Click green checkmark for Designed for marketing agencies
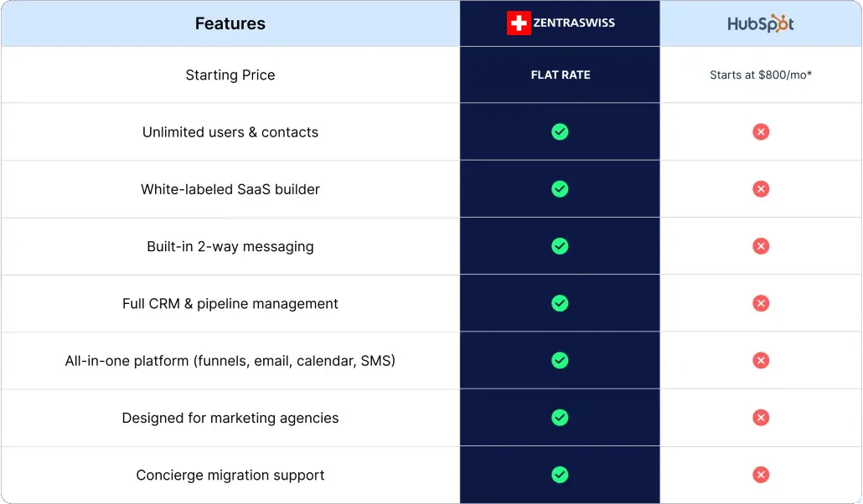This screenshot has height=504, width=863. click(560, 418)
